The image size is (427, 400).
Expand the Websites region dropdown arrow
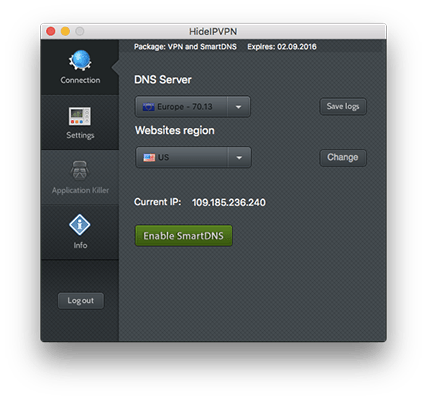pos(239,158)
